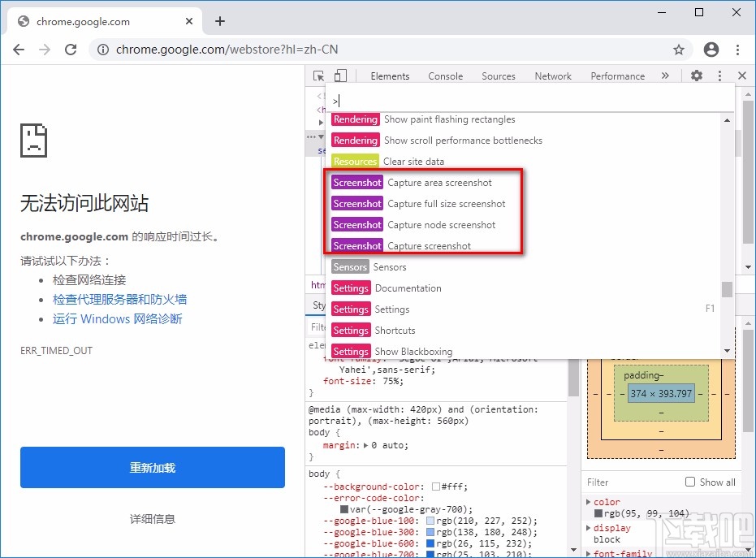Show more DevTools tabs chevron
The image size is (756, 558).
665,76
